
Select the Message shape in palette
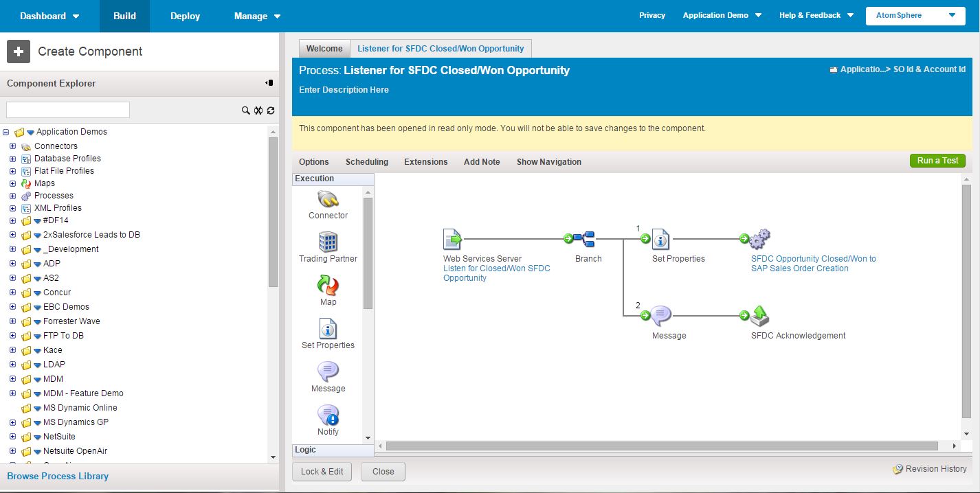328,378
